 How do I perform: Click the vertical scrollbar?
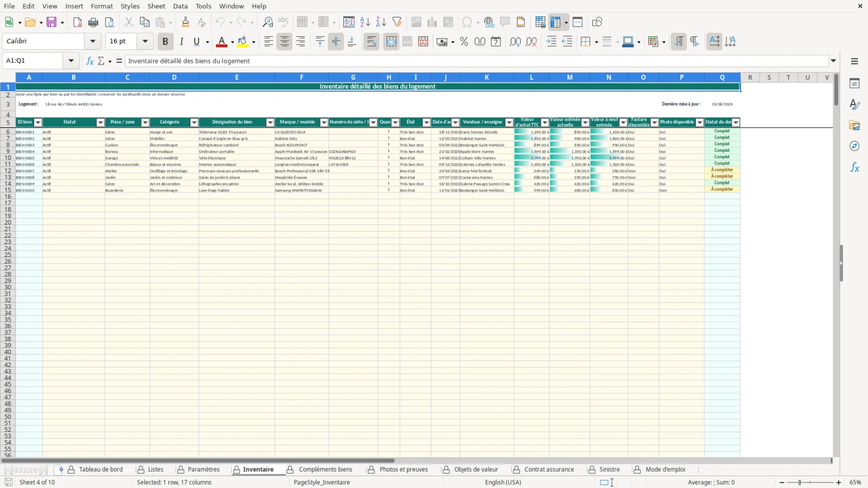[x=836, y=89]
